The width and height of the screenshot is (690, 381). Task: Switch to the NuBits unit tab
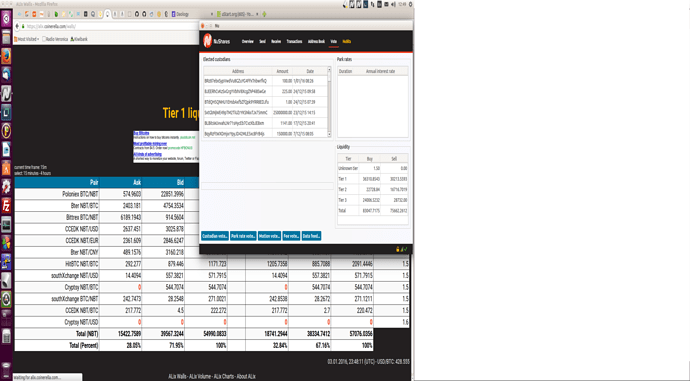(x=347, y=41)
